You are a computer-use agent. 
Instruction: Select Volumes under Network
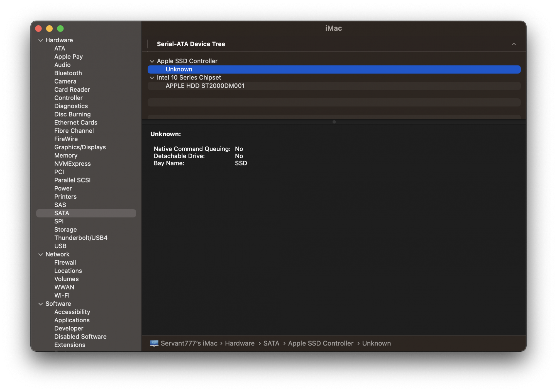pos(66,279)
